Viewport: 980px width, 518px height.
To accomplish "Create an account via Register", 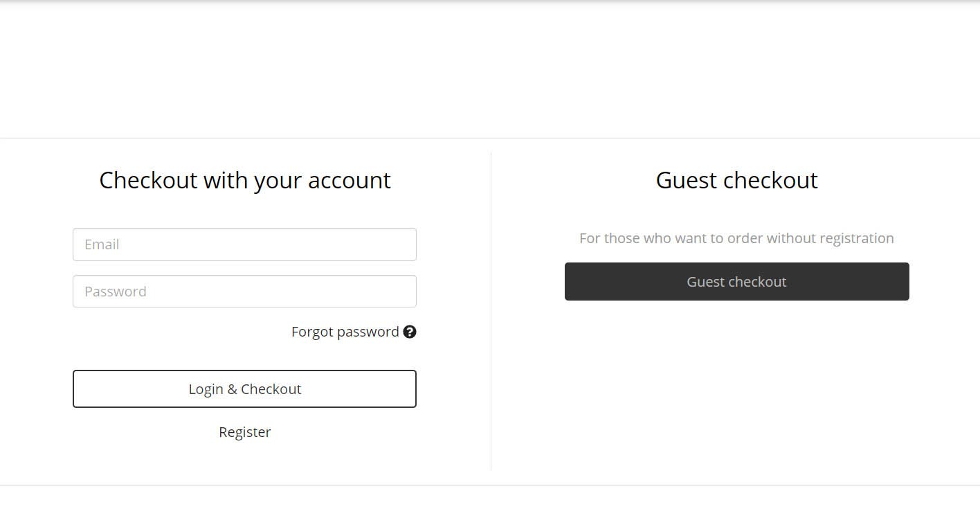I will point(245,432).
